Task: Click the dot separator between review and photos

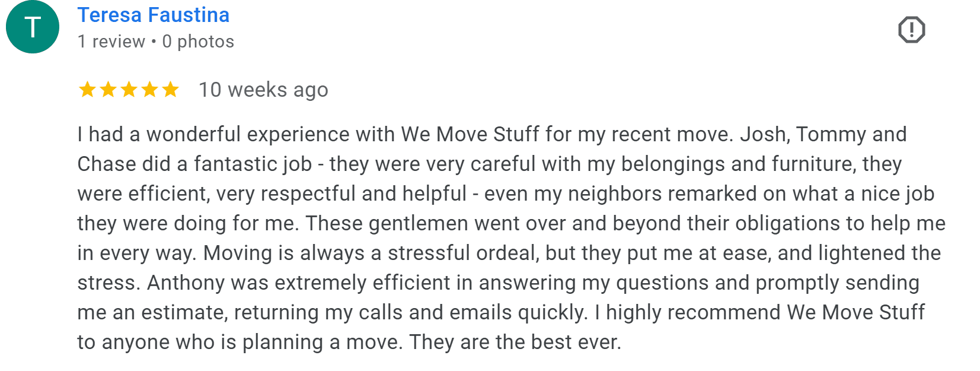Action: [x=155, y=41]
